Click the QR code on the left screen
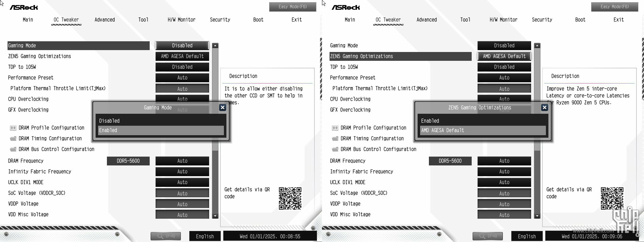The width and height of the screenshot is (644, 242). 290,199
